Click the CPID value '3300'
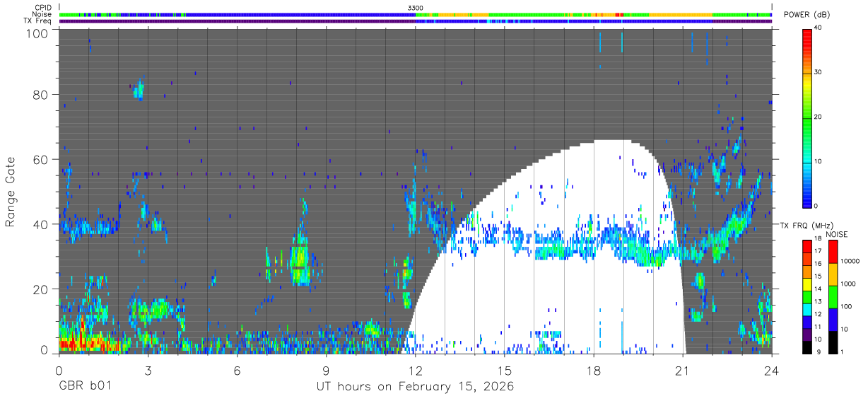 pos(416,8)
